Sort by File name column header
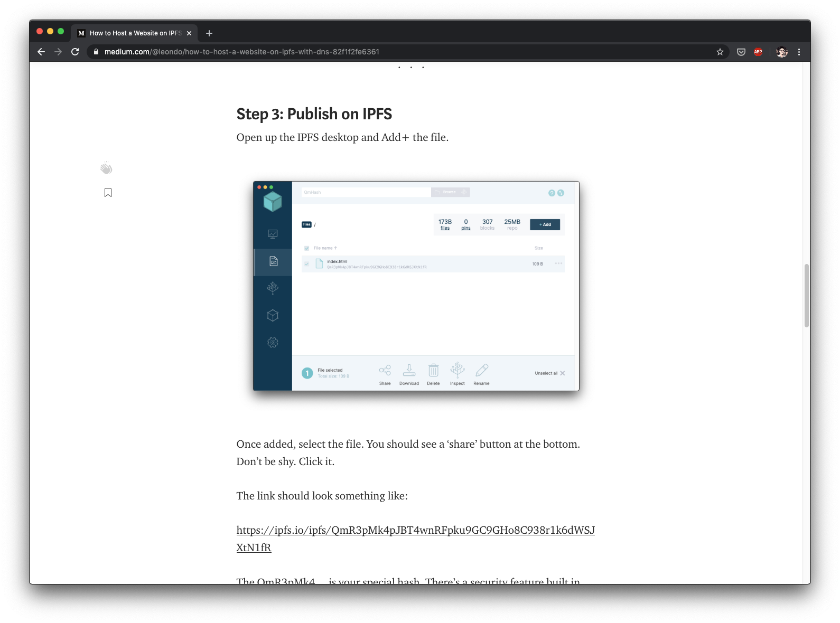Screen dimensions: 840x623 pos(325,248)
